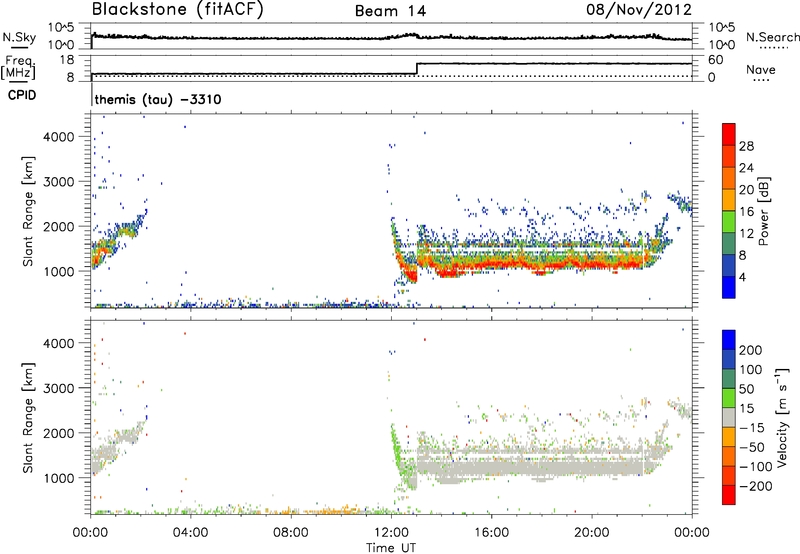Click the red bottom of the velocity colorbar
This screenshot has height=554, width=800.
click(729, 495)
